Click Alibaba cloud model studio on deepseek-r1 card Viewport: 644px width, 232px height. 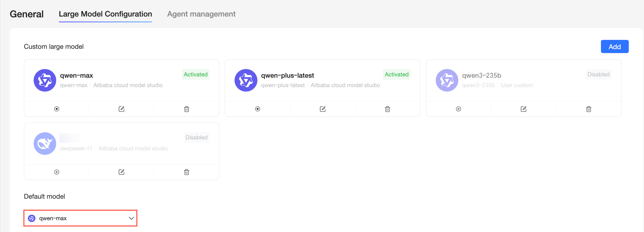click(133, 149)
